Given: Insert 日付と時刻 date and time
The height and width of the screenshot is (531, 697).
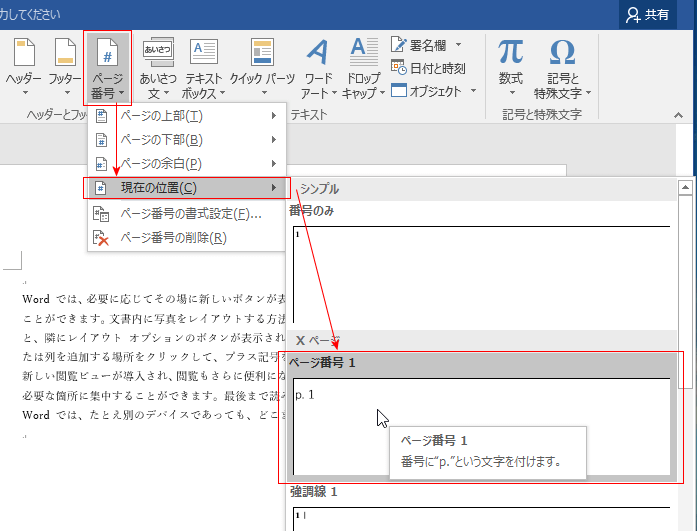Looking at the screenshot, I should pos(429,68).
